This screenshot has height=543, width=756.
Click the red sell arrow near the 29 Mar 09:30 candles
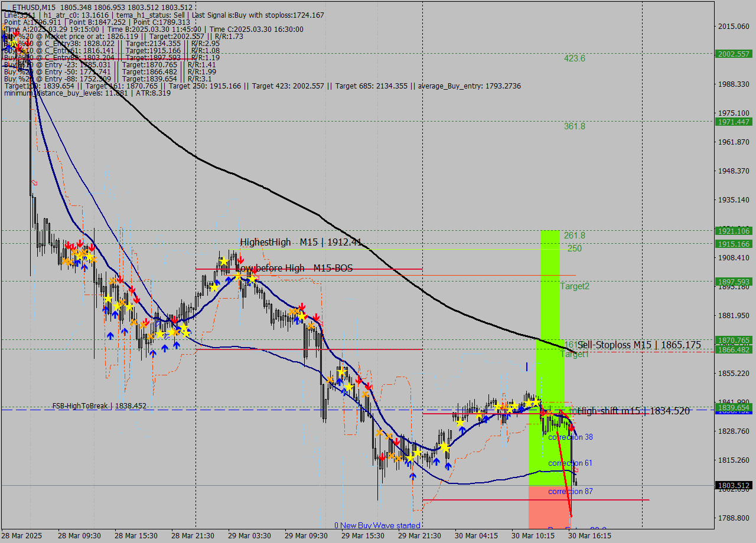[x=302, y=306]
